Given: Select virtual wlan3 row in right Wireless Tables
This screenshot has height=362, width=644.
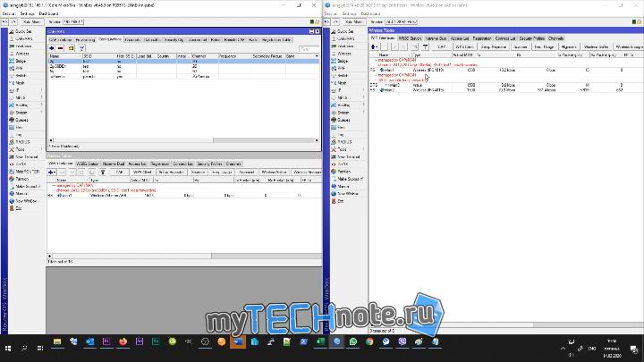Looking at the screenshot, I should (x=506, y=85).
